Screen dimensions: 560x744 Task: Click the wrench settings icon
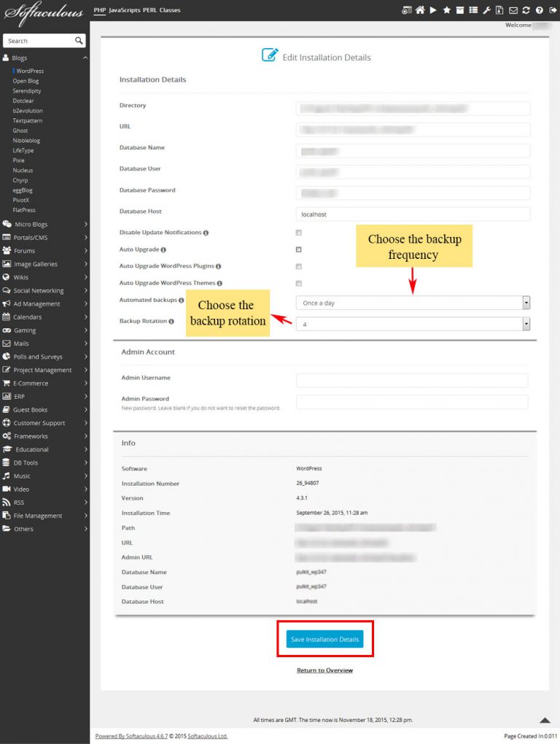[486, 10]
